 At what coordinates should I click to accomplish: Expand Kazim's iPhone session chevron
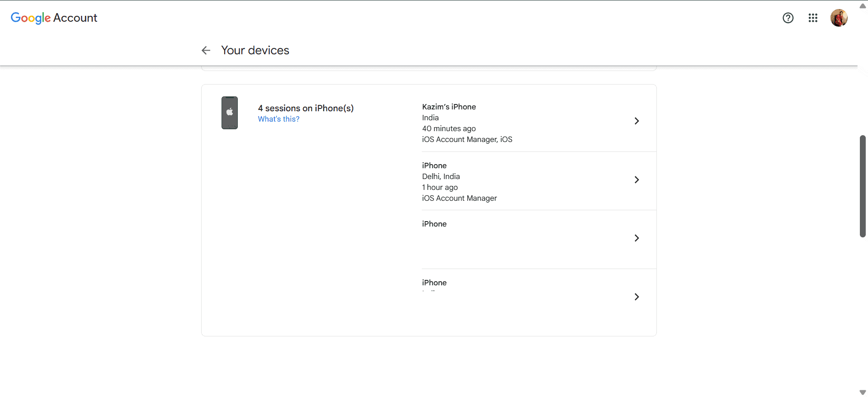click(637, 121)
